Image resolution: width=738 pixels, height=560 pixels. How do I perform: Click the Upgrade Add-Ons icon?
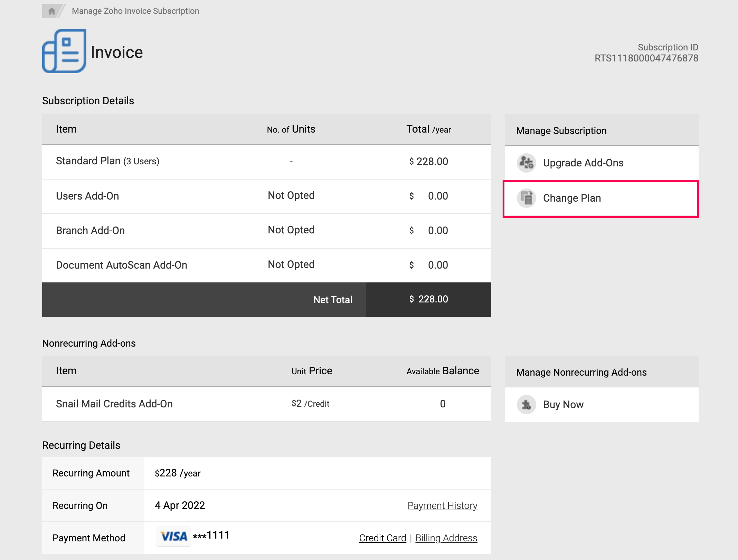click(526, 163)
